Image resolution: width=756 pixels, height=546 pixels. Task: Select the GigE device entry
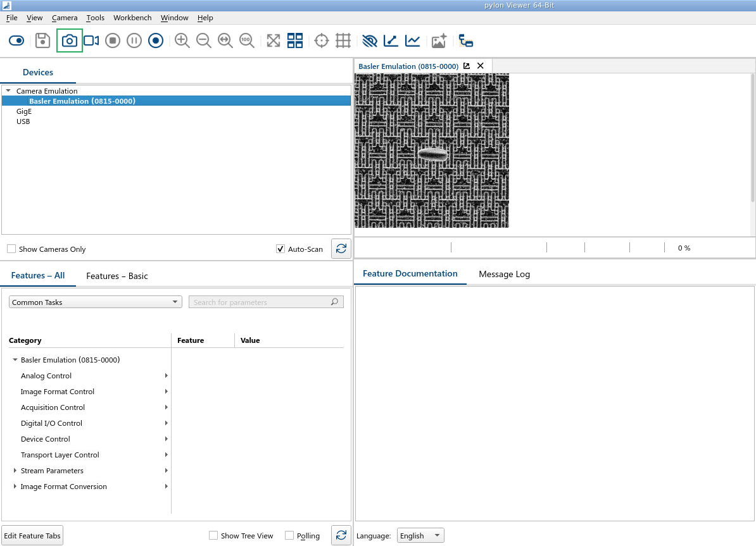coord(24,111)
